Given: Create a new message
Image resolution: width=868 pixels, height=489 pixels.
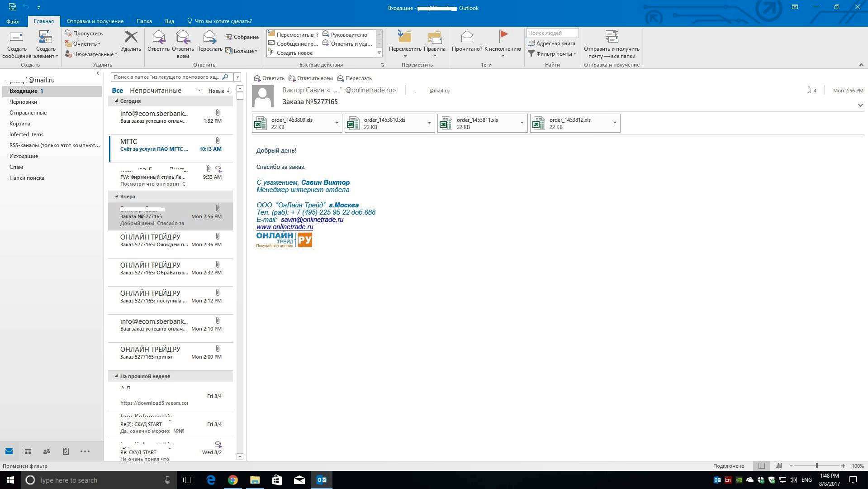Looking at the screenshot, I should [17, 45].
